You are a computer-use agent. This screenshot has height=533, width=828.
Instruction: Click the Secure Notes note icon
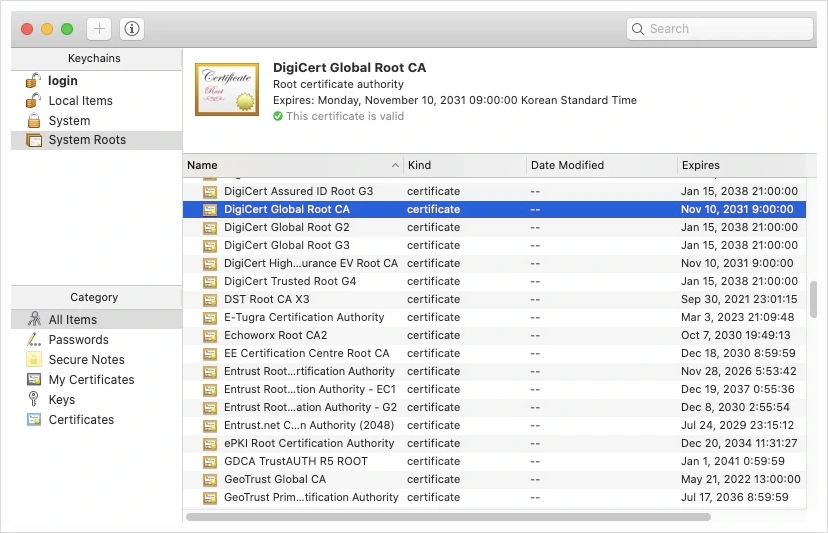(34, 359)
